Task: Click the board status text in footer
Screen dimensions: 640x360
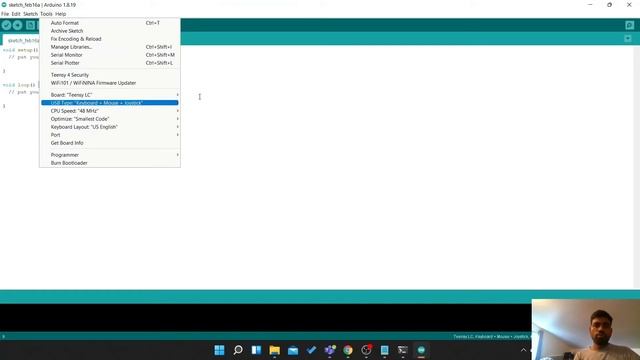Action: click(x=492, y=337)
